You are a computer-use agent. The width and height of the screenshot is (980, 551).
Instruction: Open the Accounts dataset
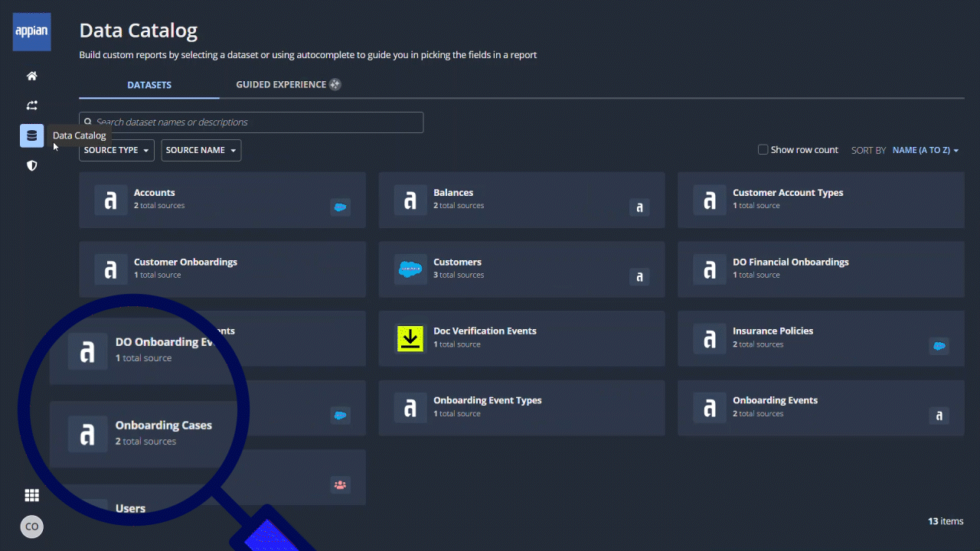coord(222,200)
